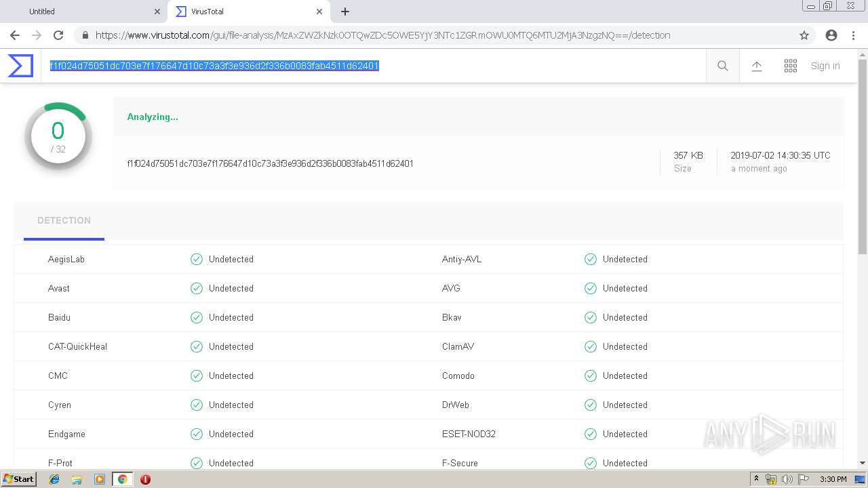Click the upload file icon
Viewport: 868px width, 488px height.
pyautogui.click(x=757, y=66)
